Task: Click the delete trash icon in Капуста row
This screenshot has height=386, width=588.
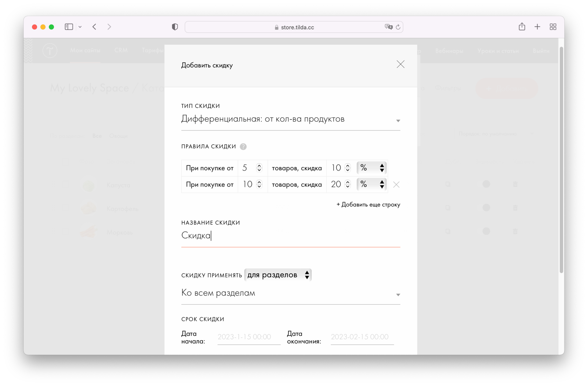Action: [515, 184]
